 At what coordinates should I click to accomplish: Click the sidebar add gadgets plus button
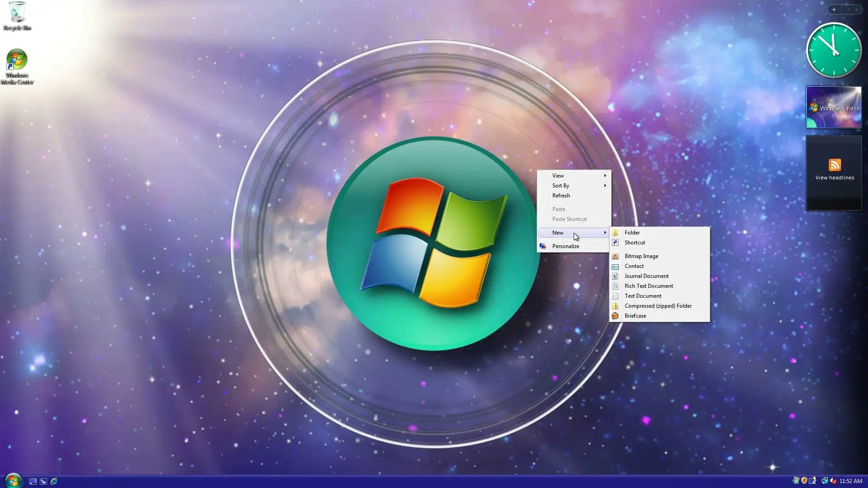[x=834, y=9]
